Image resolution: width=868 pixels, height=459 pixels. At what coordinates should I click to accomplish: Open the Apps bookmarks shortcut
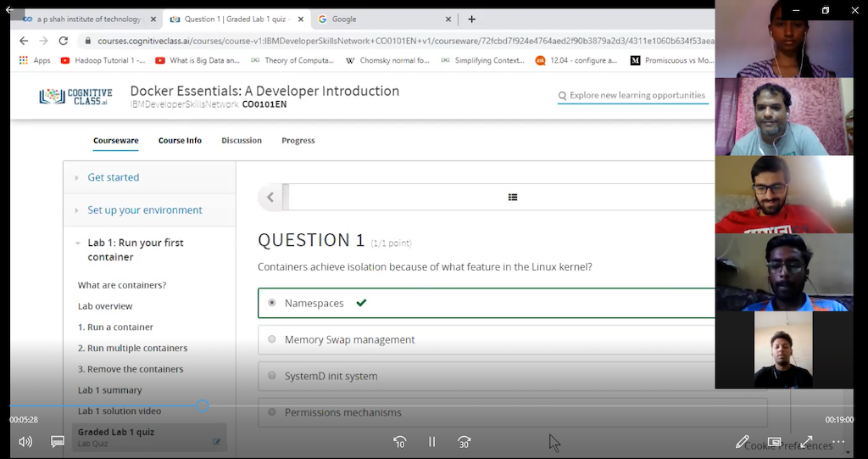click(x=34, y=60)
